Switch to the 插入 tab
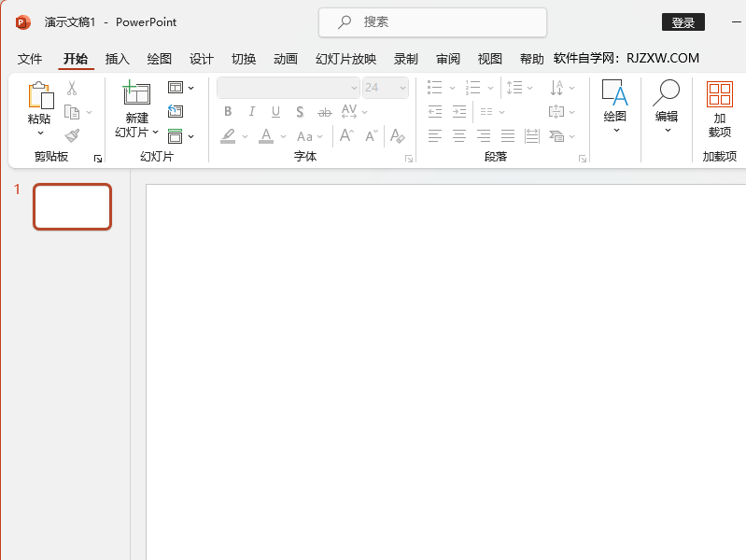 pos(118,59)
